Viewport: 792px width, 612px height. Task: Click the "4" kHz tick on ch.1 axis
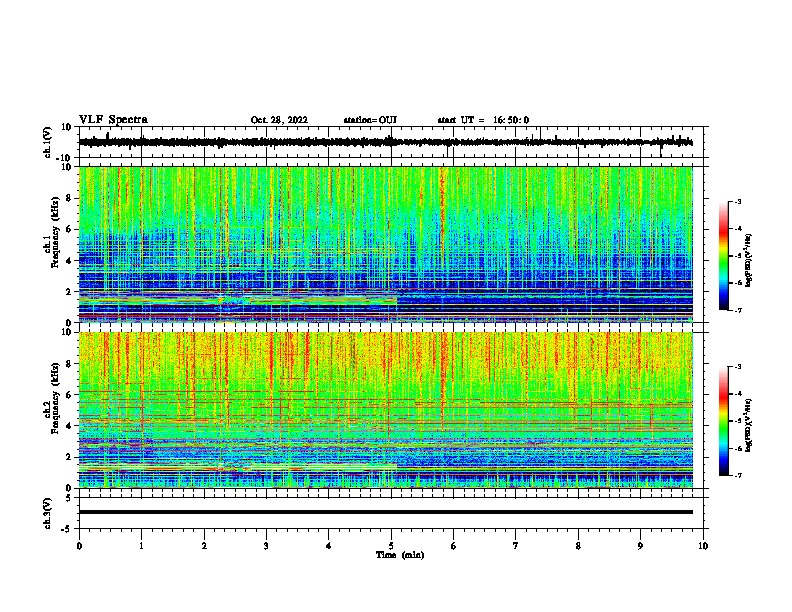(70, 261)
